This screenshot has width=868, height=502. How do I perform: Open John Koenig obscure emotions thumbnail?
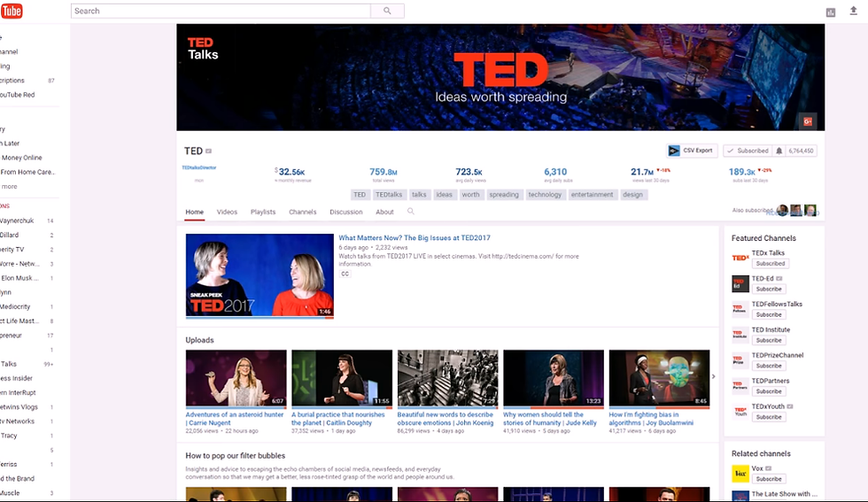click(448, 379)
